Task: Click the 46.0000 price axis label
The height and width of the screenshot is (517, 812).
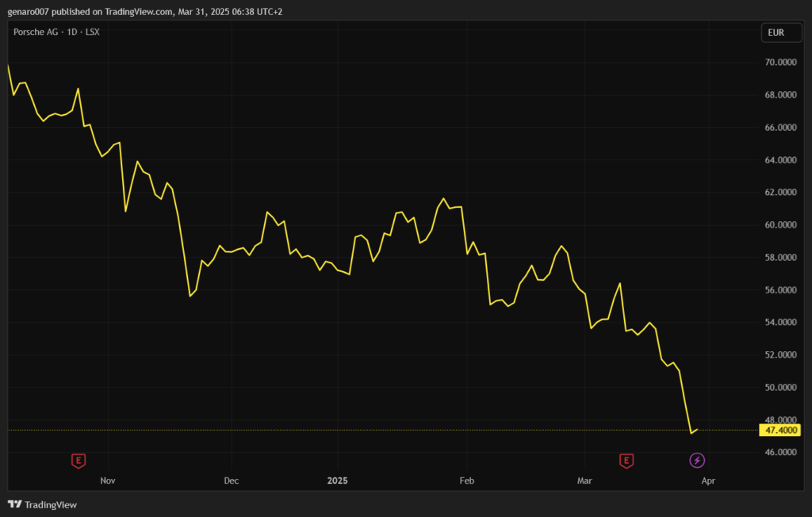Action: [x=781, y=453]
